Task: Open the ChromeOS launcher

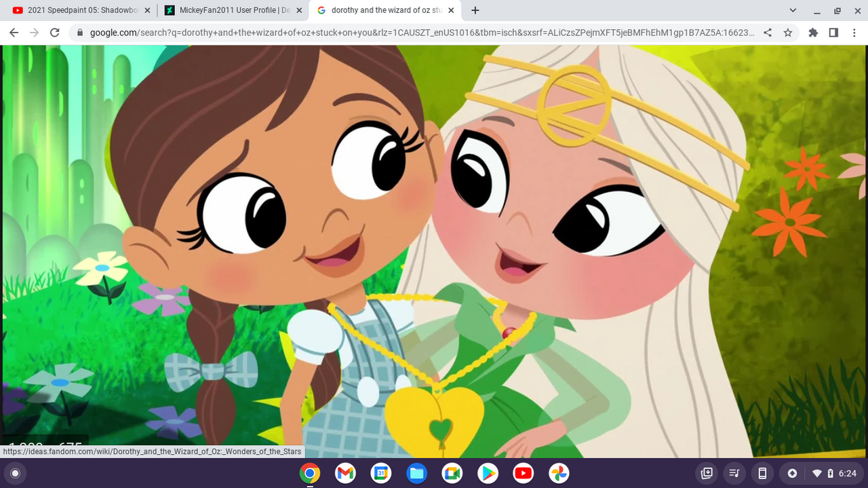Action: [x=16, y=473]
